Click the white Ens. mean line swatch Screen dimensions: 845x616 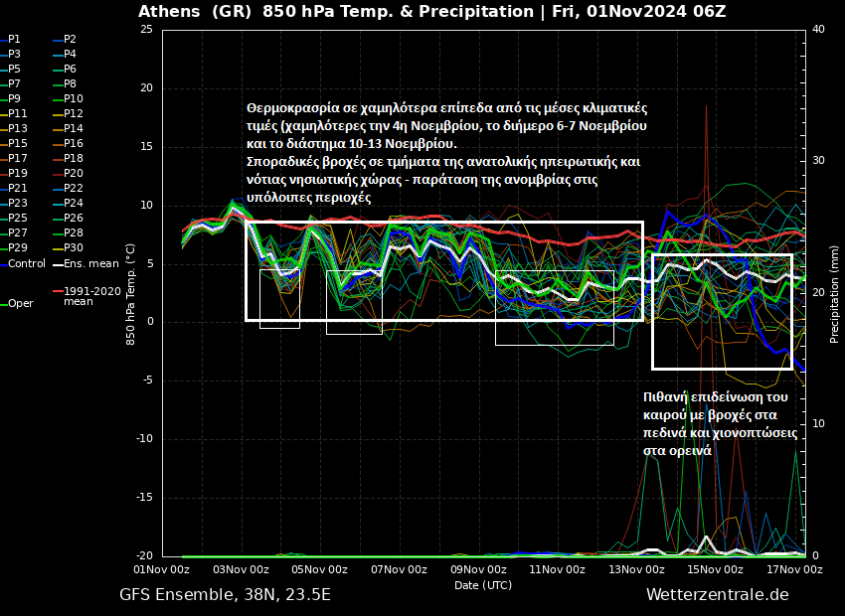coord(57,263)
